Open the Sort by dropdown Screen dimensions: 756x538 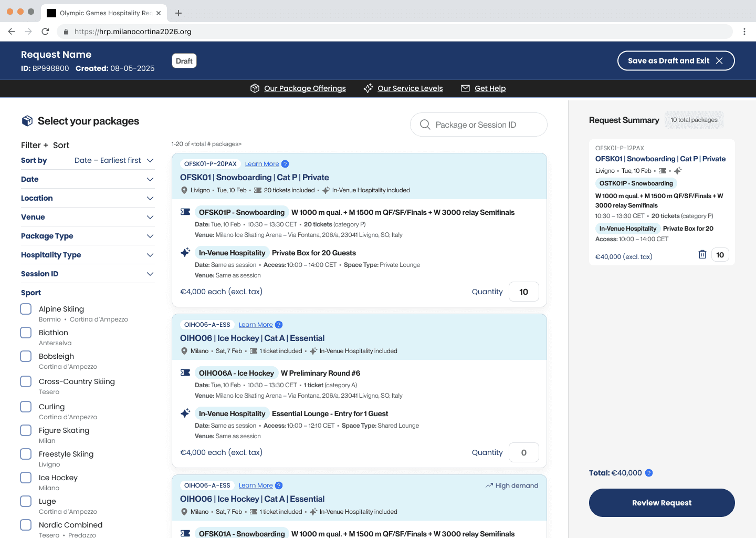(x=88, y=160)
